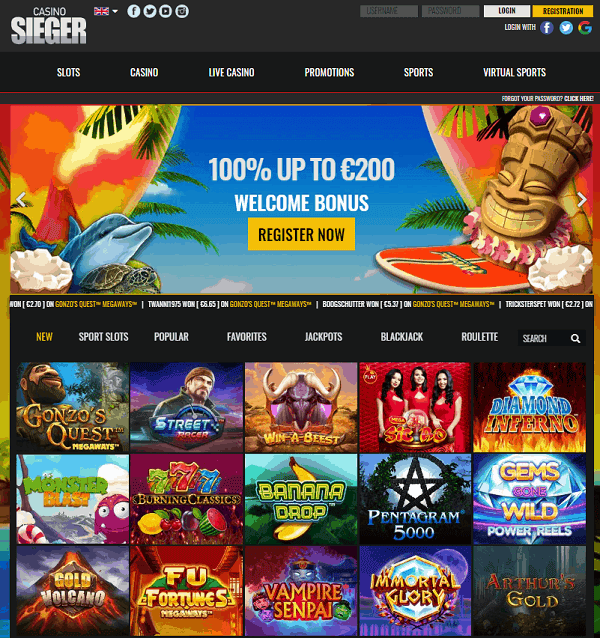Expand the UK flag language dropdown
Screen dimensions: 600x638
(x=106, y=11)
